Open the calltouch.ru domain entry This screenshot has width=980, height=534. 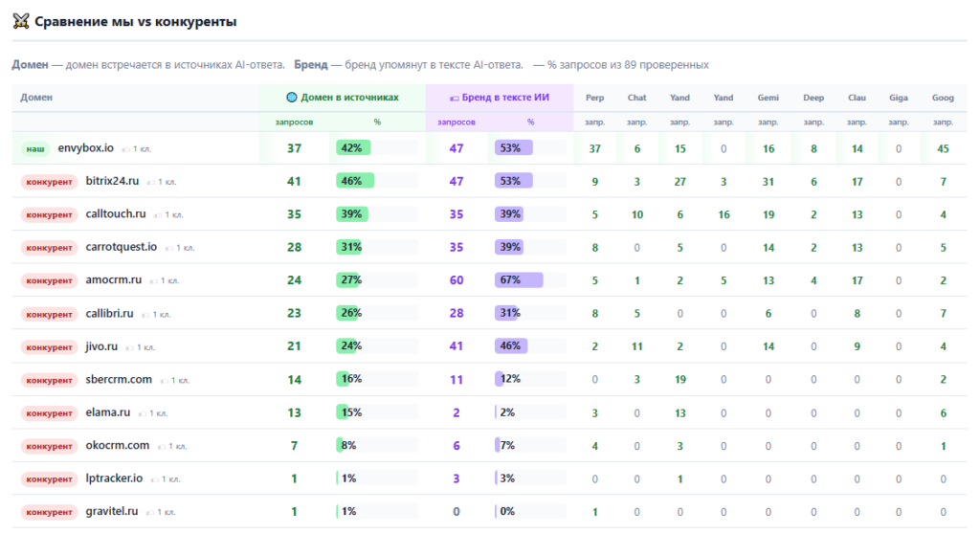point(116,213)
